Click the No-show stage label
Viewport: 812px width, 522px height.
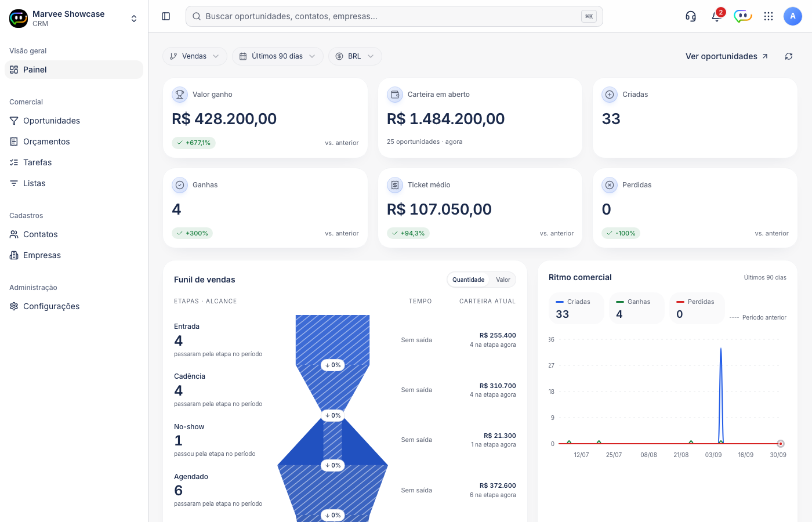tap(189, 427)
